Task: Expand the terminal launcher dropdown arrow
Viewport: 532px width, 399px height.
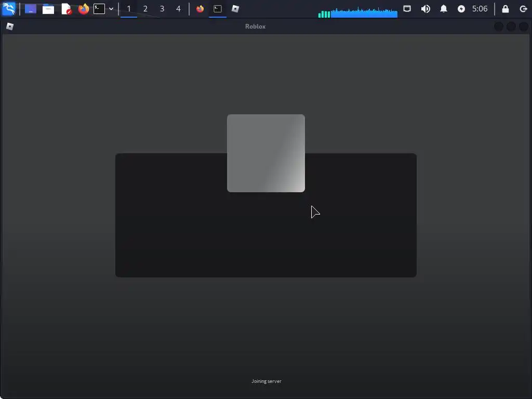Action: (x=111, y=9)
